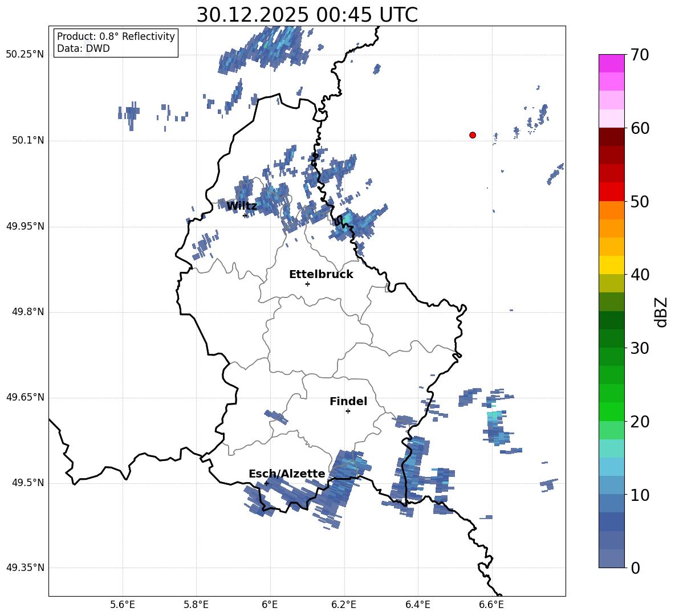Screen dimensions: 675x616
Task: Click the 49.65°N latitude label
Action: [25, 397]
